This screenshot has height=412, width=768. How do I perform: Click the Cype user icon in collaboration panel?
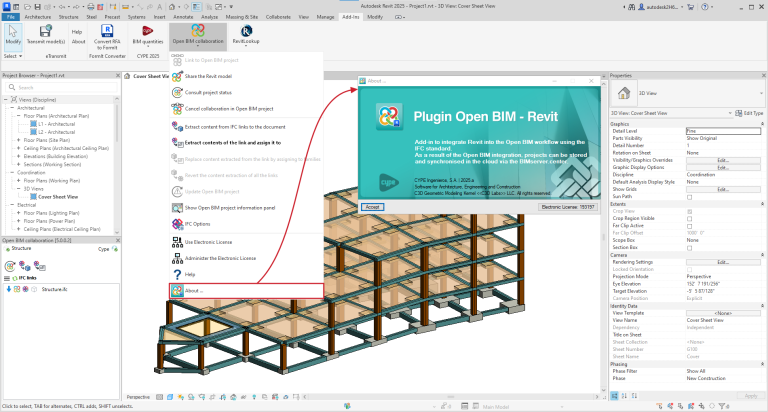(x=115, y=249)
